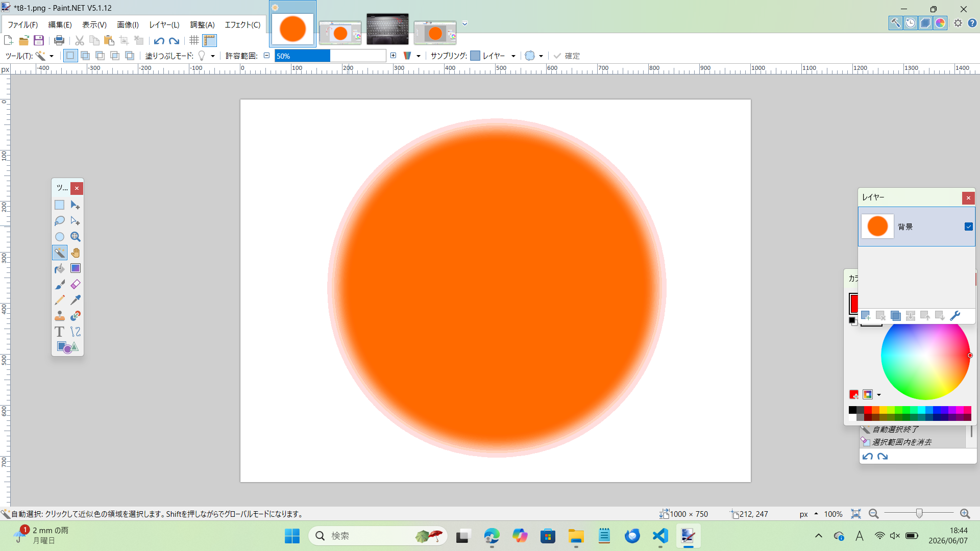Viewport: 980px width, 551px height.
Task: Click the Redo arrow in toolbar
Action: click(x=174, y=40)
